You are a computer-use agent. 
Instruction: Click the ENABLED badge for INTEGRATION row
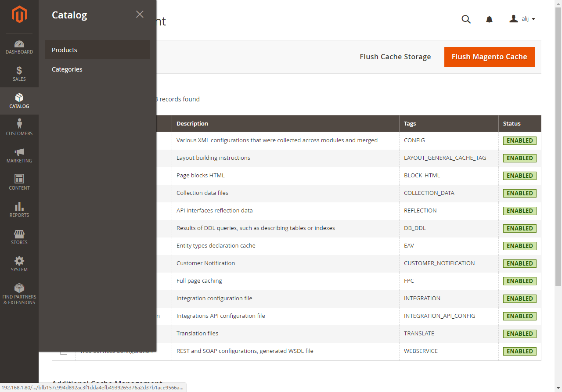pos(520,298)
